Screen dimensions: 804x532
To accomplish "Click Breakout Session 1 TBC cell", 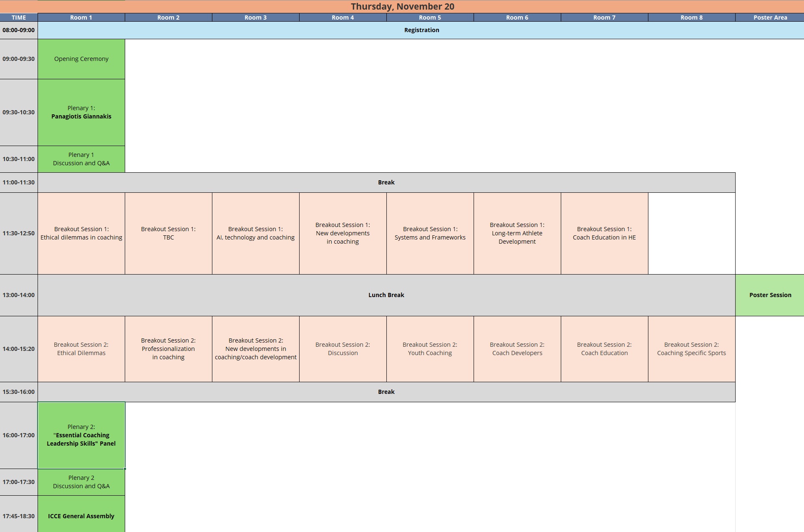I will [x=168, y=233].
